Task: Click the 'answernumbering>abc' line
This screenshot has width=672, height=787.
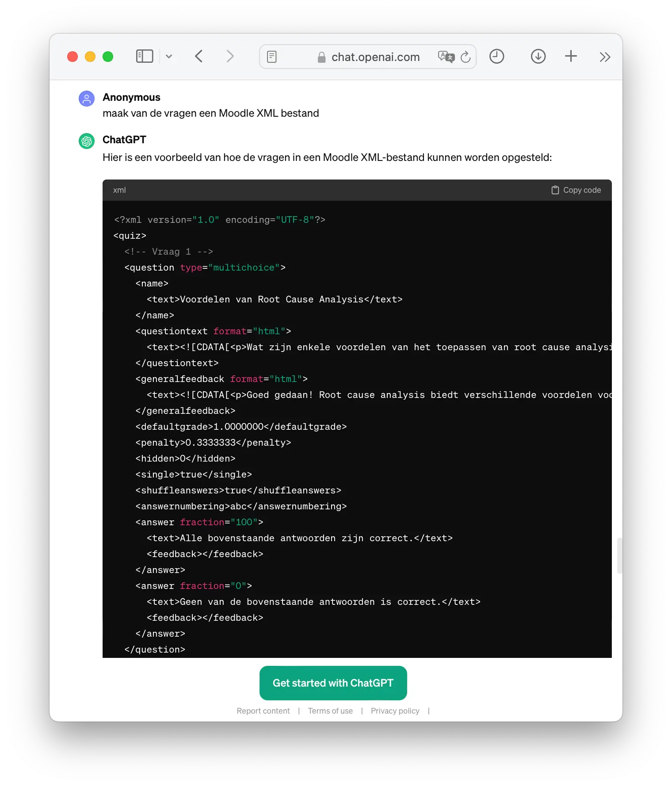Action: tap(241, 506)
